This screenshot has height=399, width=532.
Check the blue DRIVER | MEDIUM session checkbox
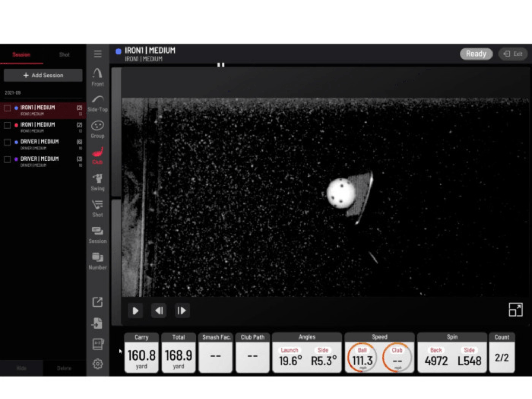[7, 142]
